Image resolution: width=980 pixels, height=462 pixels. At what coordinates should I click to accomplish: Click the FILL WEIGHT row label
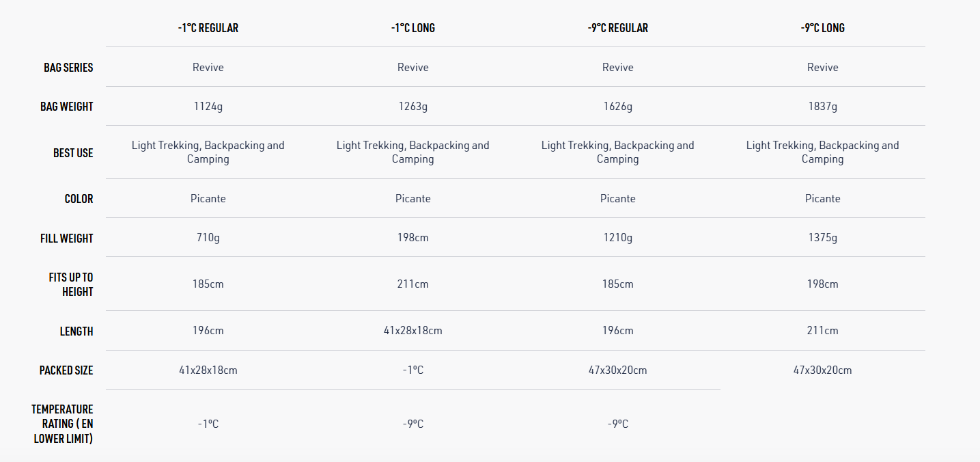(x=66, y=239)
